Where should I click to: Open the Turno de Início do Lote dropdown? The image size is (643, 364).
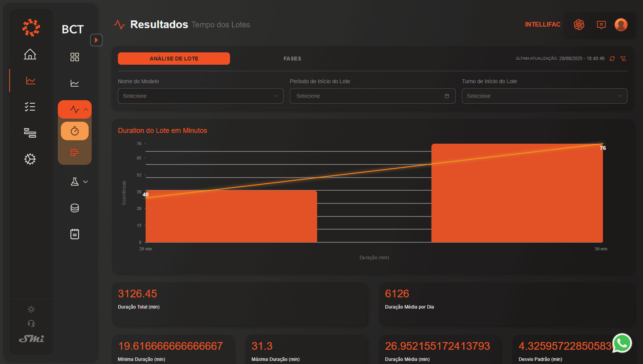544,96
